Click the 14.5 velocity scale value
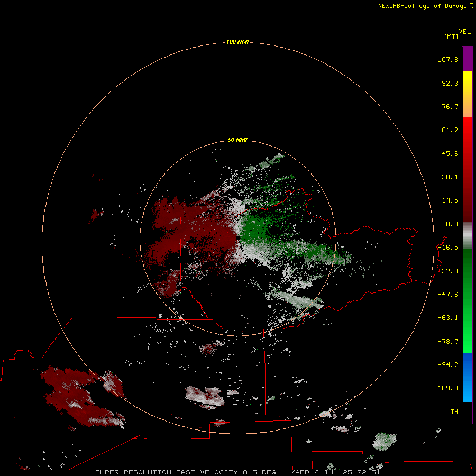 pos(450,200)
